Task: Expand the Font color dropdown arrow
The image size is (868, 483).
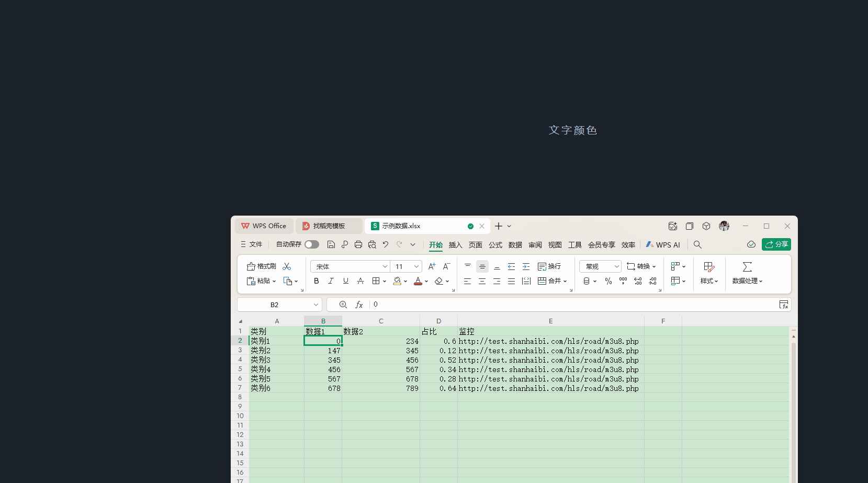Action: pyautogui.click(x=426, y=282)
